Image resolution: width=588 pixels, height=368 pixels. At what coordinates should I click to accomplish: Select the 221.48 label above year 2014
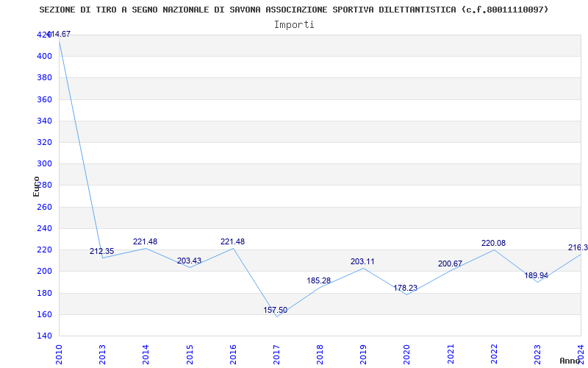145,242
